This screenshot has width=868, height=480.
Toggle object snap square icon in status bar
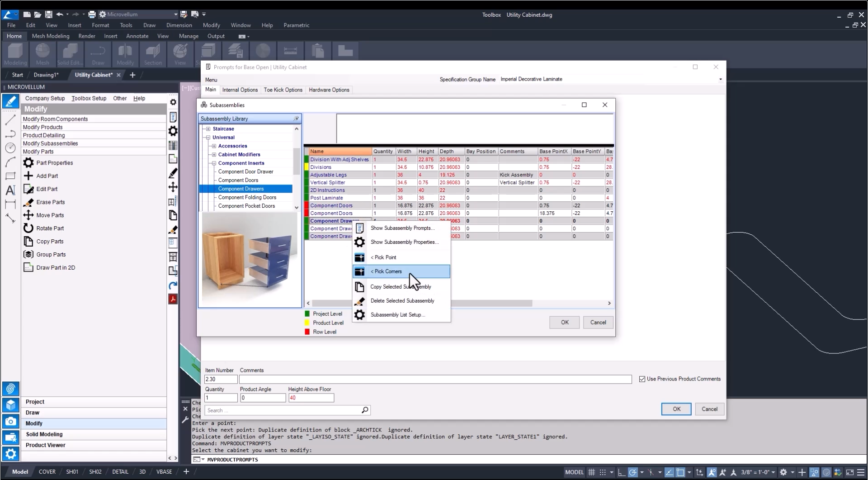pyautogui.click(x=680, y=472)
